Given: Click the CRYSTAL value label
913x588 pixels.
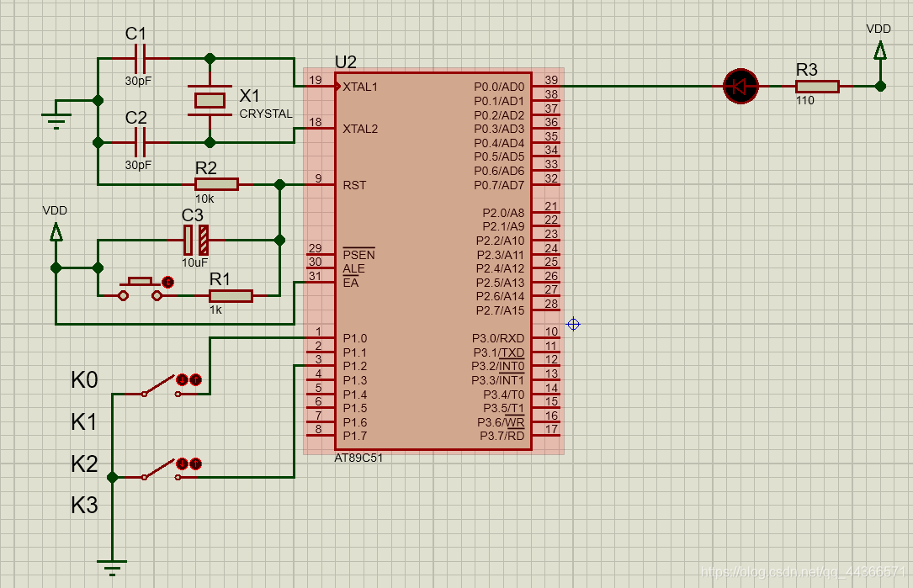Looking at the screenshot, I should click(x=266, y=114).
